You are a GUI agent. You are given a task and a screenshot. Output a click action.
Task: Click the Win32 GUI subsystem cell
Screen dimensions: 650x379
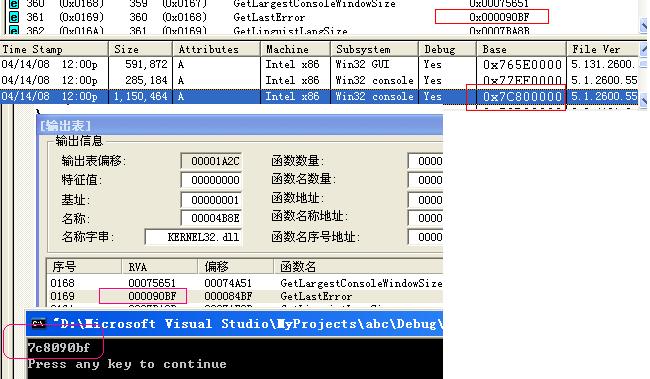tap(362, 65)
